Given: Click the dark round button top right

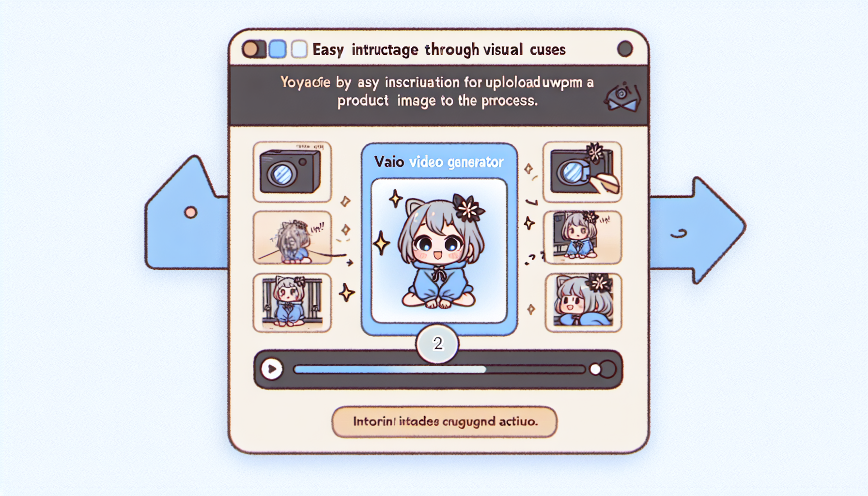Looking at the screenshot, I should [625, 49].
